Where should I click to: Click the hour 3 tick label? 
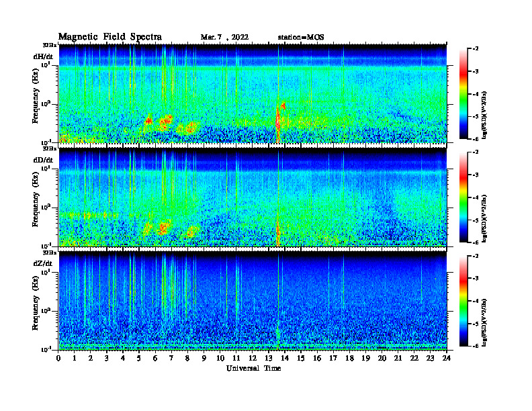[107, 358]
